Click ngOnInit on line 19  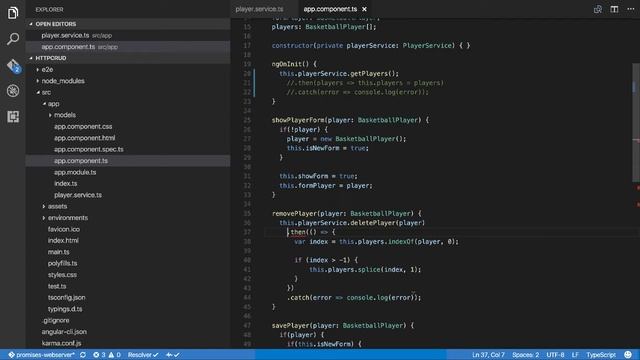[287, 64]
